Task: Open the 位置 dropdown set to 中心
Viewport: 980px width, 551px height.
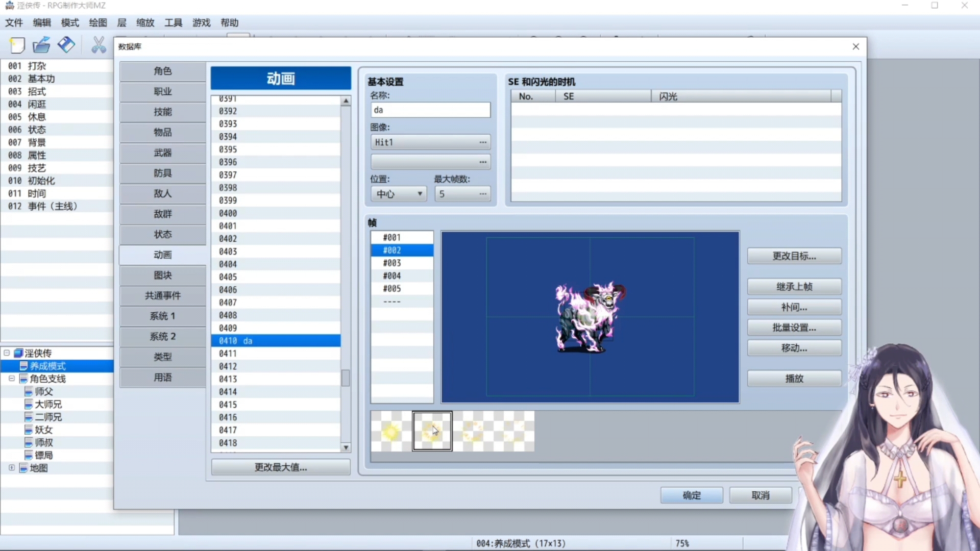Action: (x=399, y=194)
